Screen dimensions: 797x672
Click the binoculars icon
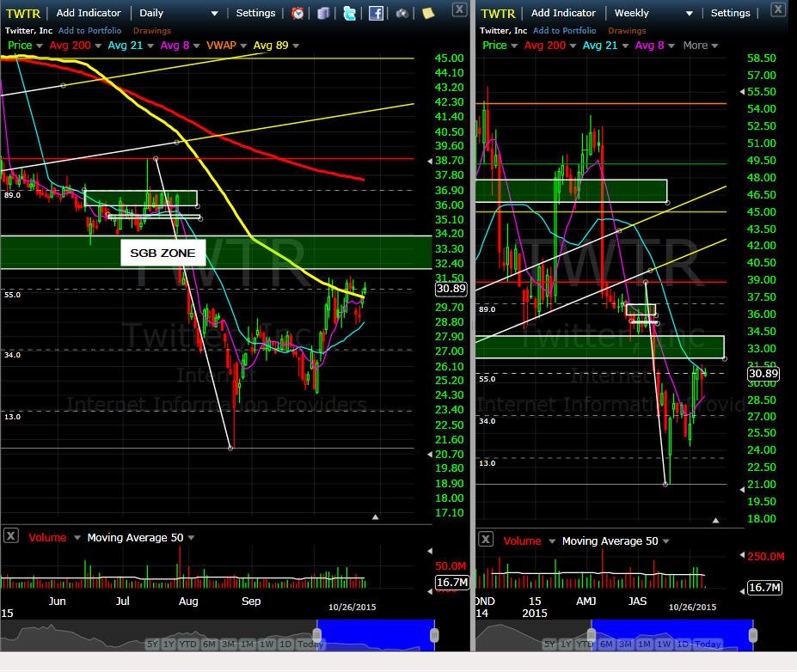(402, 13)
